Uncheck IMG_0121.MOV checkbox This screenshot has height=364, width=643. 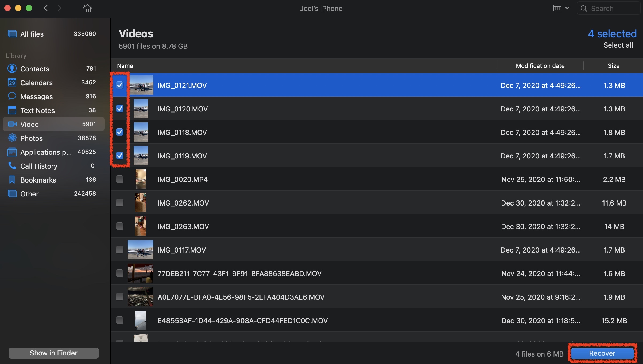[120, 85]
